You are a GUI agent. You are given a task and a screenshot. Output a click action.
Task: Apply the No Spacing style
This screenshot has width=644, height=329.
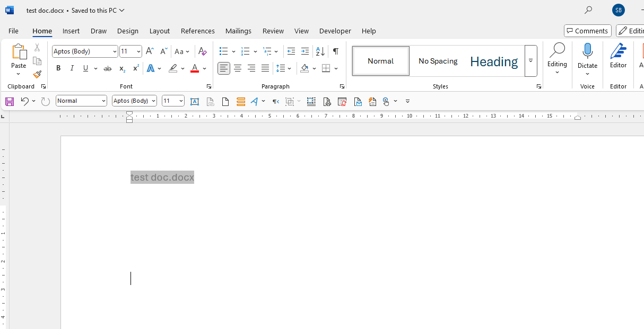pyautogui.click(x=438, y=61)
